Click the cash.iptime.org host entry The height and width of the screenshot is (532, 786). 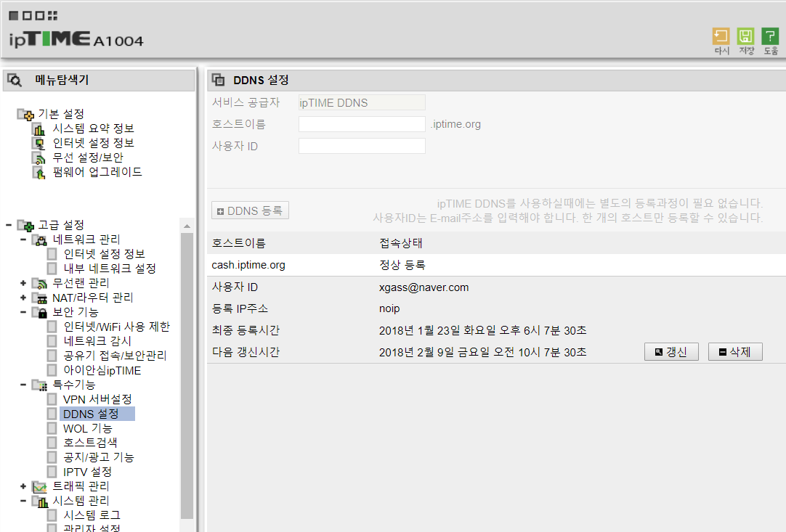tap(248, 265)
